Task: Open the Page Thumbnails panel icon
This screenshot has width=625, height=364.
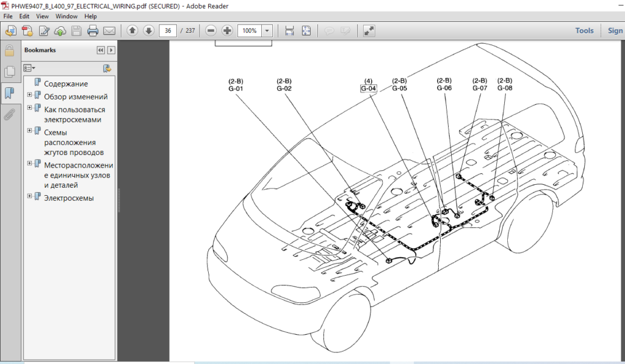Action: pyautogui.click(x=10, y=72)
